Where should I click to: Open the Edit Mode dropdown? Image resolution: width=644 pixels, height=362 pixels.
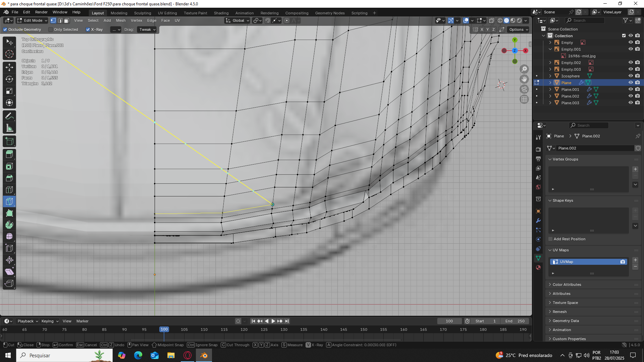pos(33,20)
